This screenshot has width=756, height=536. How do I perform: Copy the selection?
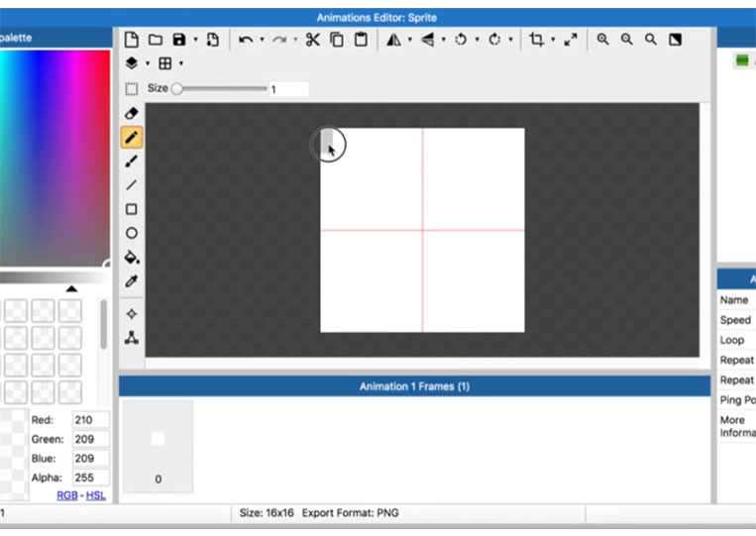point(337,40)
